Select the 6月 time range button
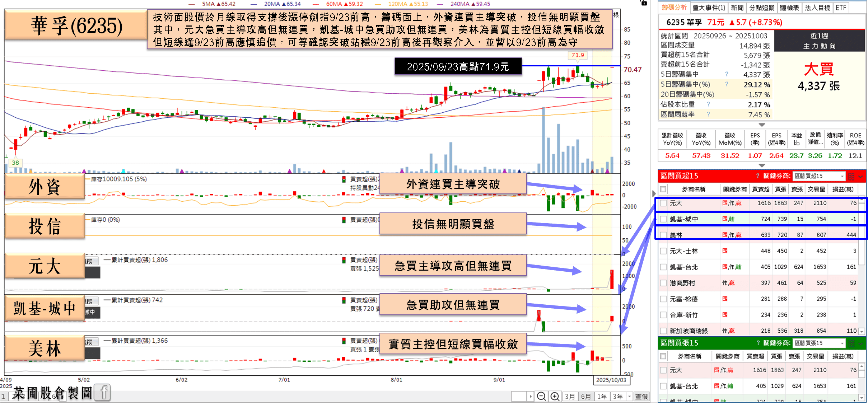The height and width of the screenshot is (412, 868). click(x=585, y=397)
